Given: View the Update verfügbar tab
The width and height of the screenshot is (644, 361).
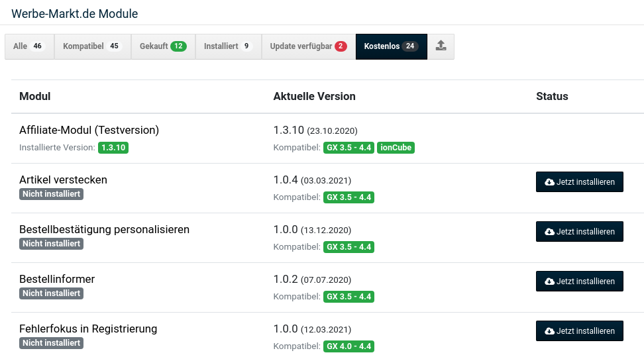Looking at the screenshot, I should [x=309, y=46].
